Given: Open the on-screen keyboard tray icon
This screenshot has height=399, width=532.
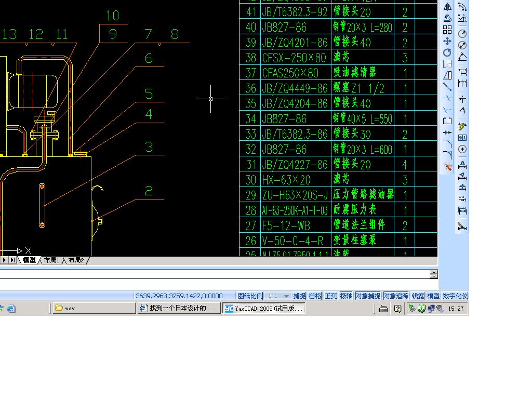Looking at the screenshot, I should click(383, 309).
